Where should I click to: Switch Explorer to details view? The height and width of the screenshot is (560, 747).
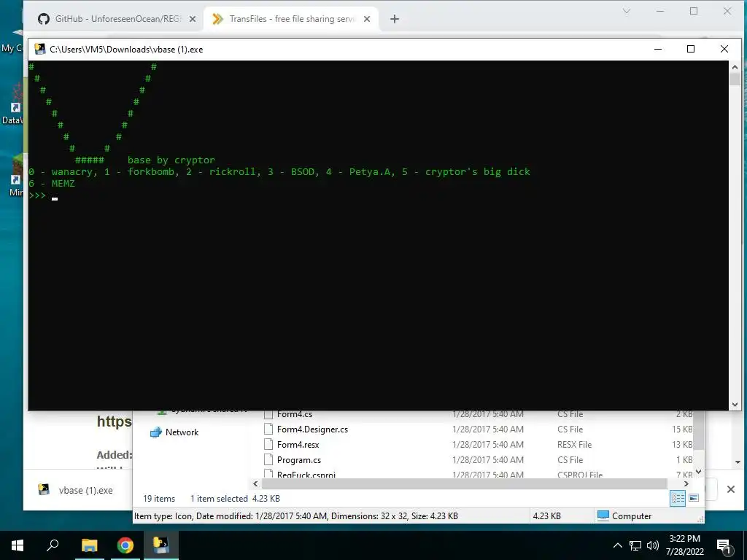[678, 499]
